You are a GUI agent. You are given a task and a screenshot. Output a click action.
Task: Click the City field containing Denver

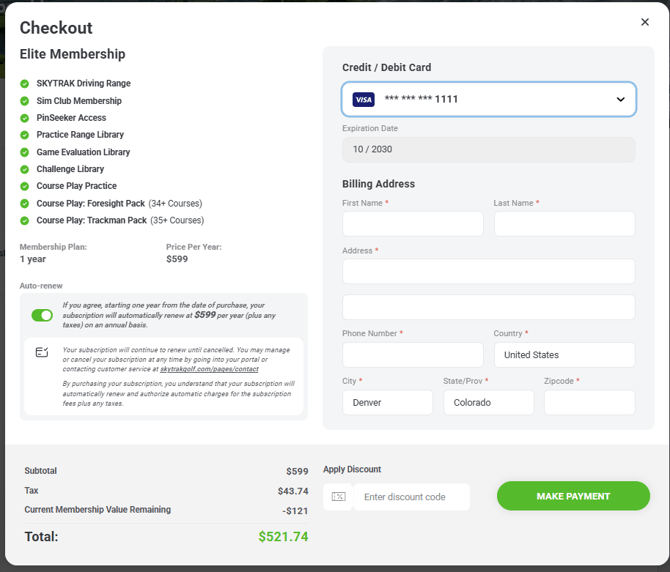tap(387, 403)
